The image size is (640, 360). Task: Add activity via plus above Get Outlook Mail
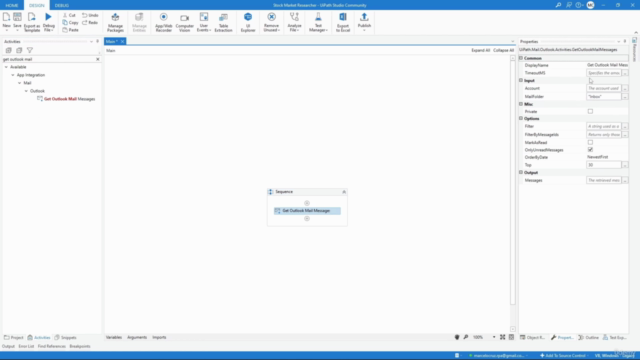coord(307,203)
